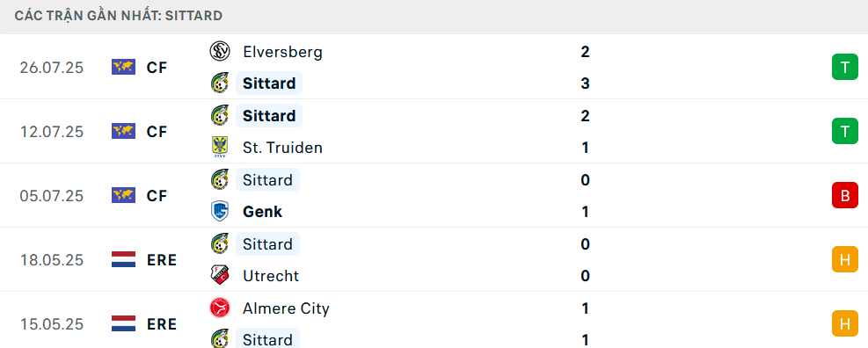This screenshot has height=348, width=868.
Task: Click the Utrecht club crest icon
Action: (x=220, y=276)
